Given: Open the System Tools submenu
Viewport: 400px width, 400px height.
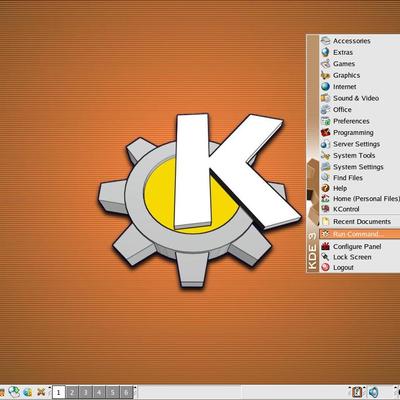Looking at the screenshot, I should click(360, 155).
